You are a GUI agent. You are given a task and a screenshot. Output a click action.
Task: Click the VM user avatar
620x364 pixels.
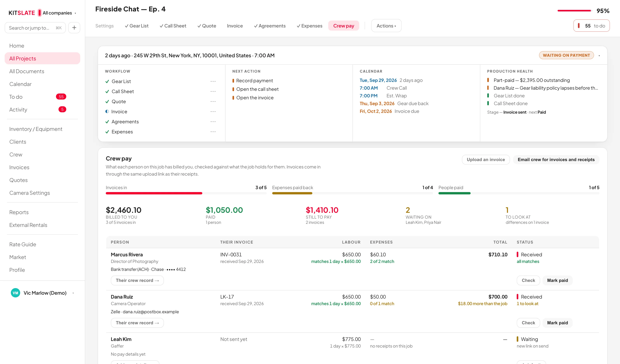[15, 293]
